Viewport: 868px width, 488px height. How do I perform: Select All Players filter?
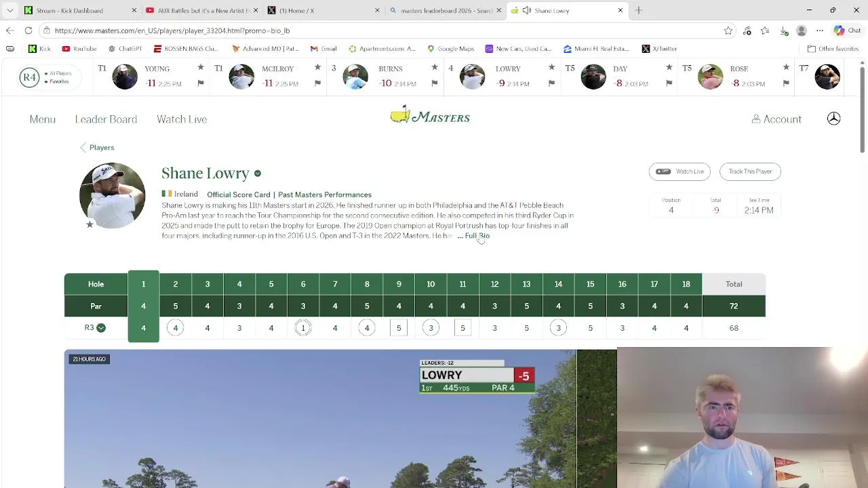click(58, 73)
